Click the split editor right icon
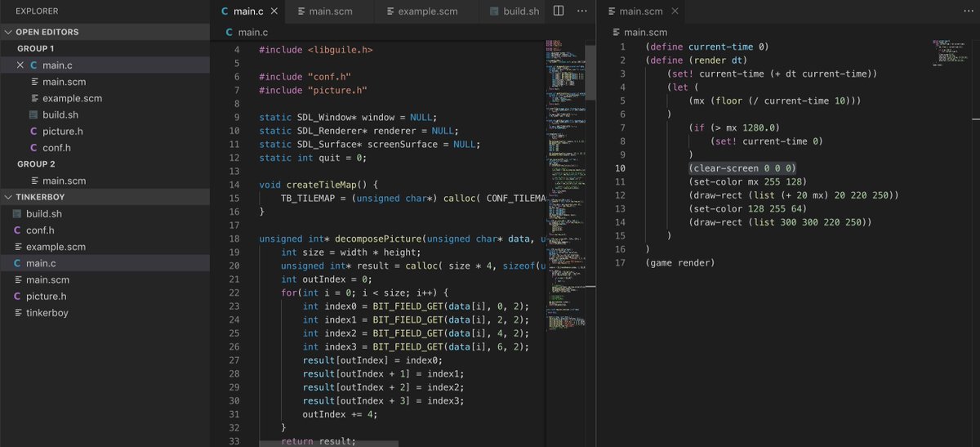 click(x=559, y=11)
